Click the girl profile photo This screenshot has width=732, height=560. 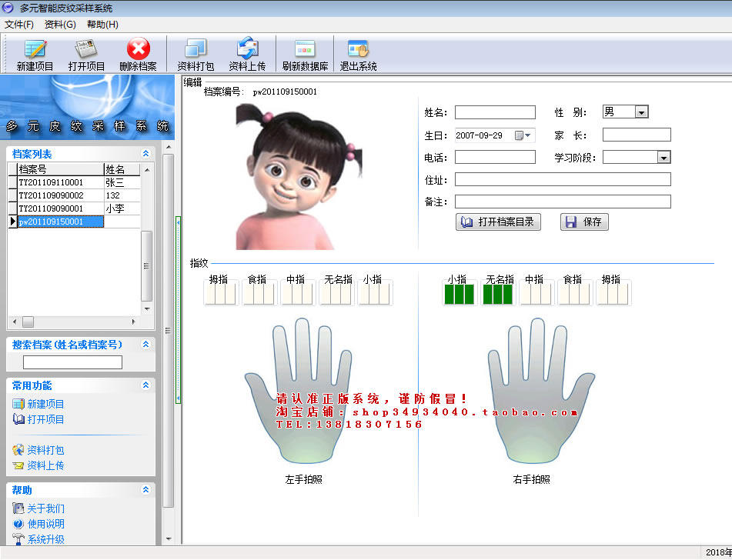(299, 176)
